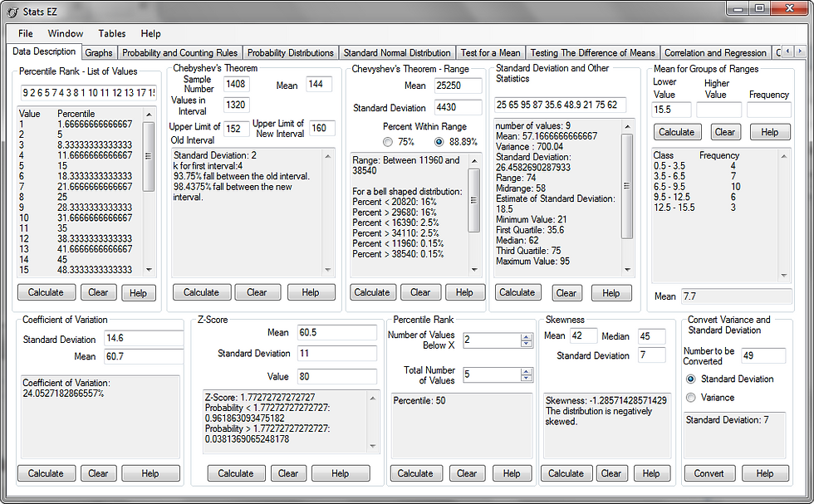Switch to Probability and Counting Rules tab
The image size is (814, 504).
[179, 53]
